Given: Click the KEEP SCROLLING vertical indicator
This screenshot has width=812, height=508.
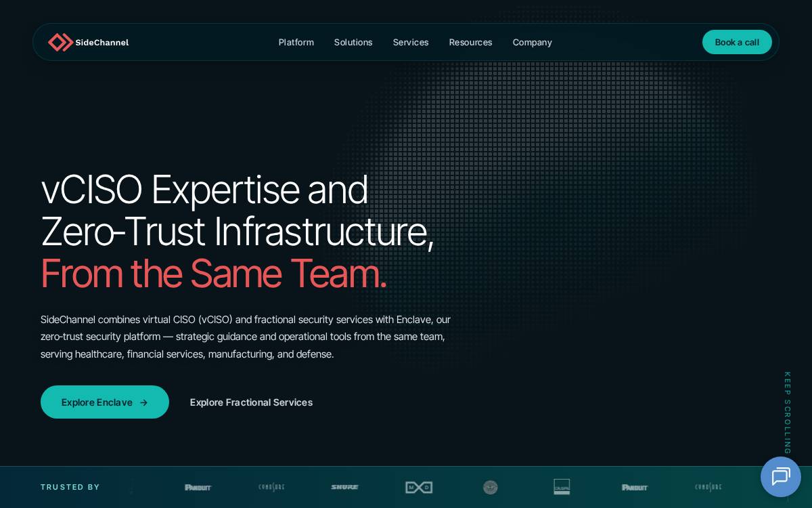Looking at the screenshot, I should tap(787, 412).
